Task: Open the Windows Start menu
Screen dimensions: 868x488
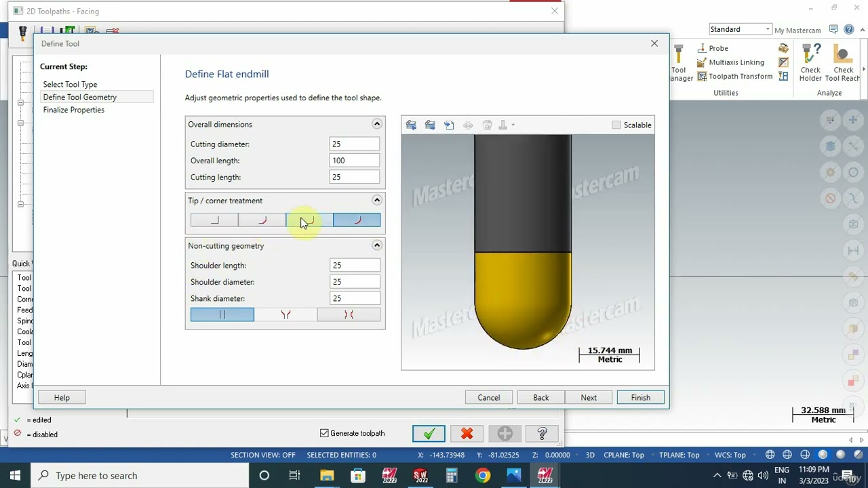Action: point(15,475)
